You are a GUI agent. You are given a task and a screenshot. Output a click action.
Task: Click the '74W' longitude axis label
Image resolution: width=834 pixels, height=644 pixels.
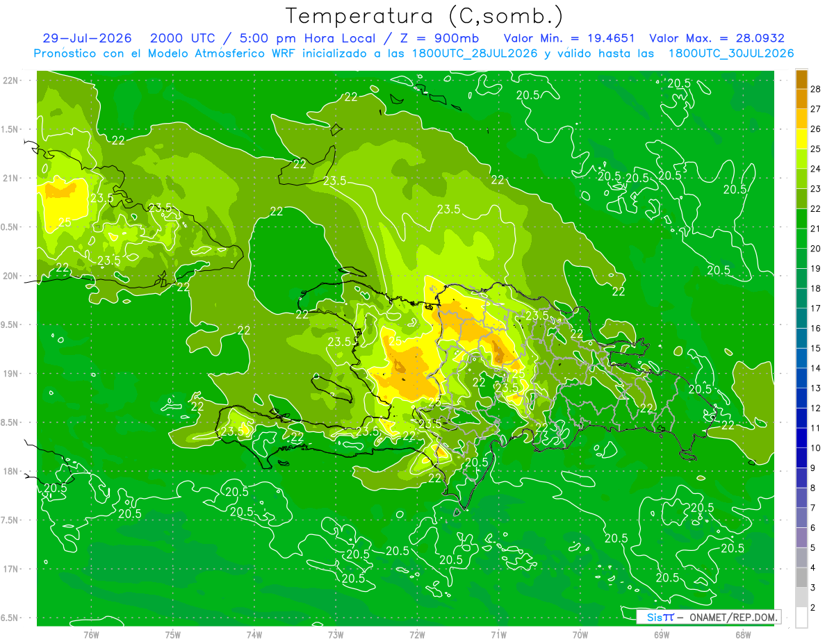[254, 635]
